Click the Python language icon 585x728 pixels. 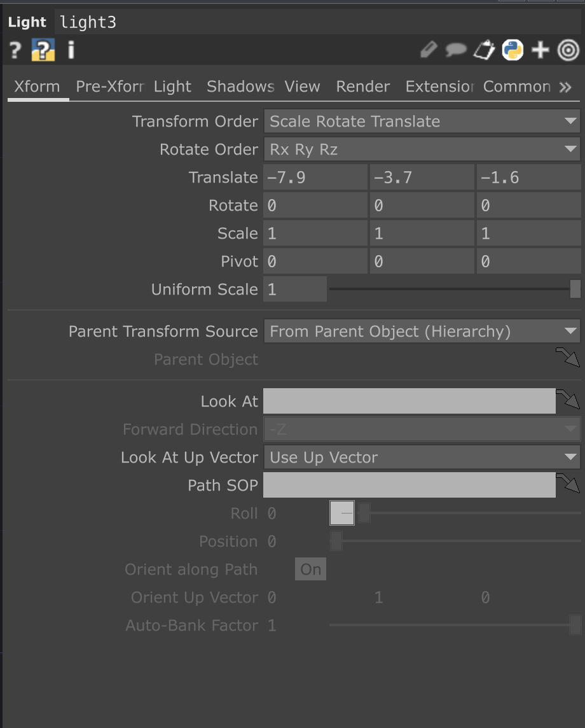click(513, 50)
